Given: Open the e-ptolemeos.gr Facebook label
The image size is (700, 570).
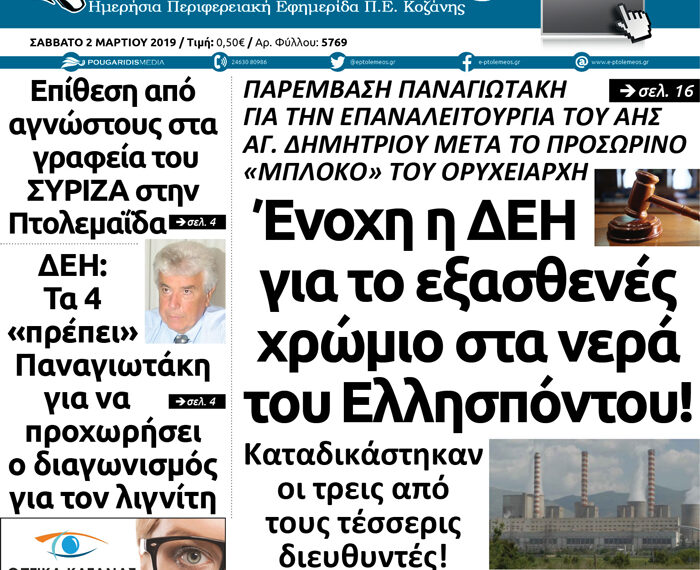Looking at the screenshot, I should pos(499,62).
